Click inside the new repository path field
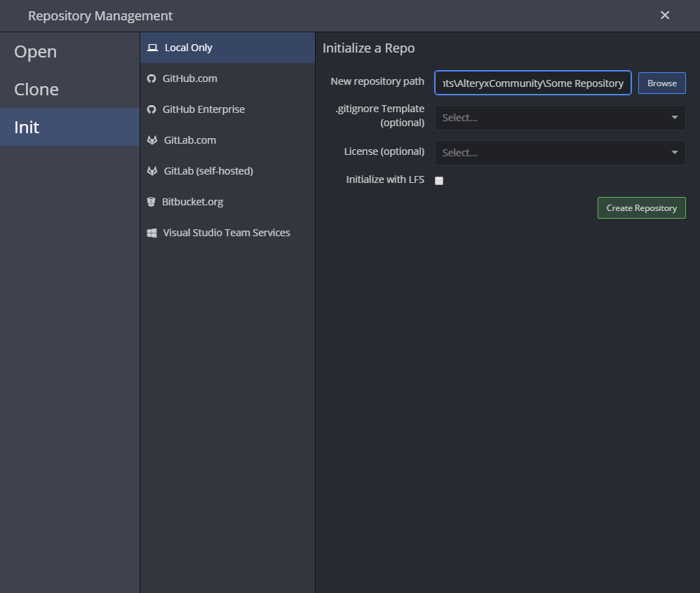The image size is (700, 593). [532, 82]
